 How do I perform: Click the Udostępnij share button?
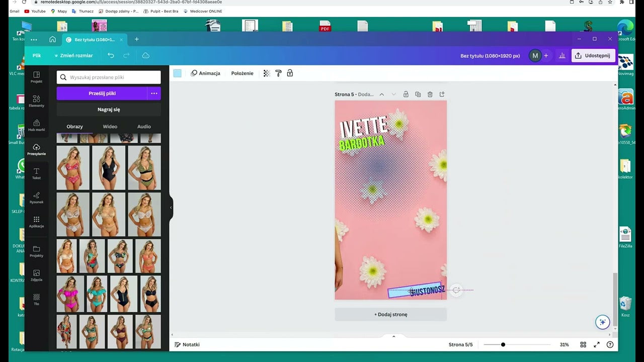593,56
